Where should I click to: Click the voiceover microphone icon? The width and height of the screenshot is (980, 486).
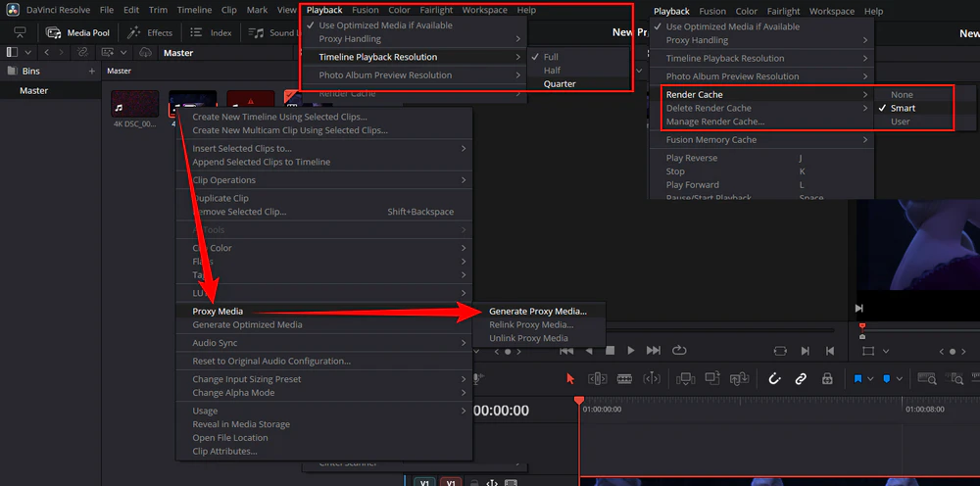477,378
